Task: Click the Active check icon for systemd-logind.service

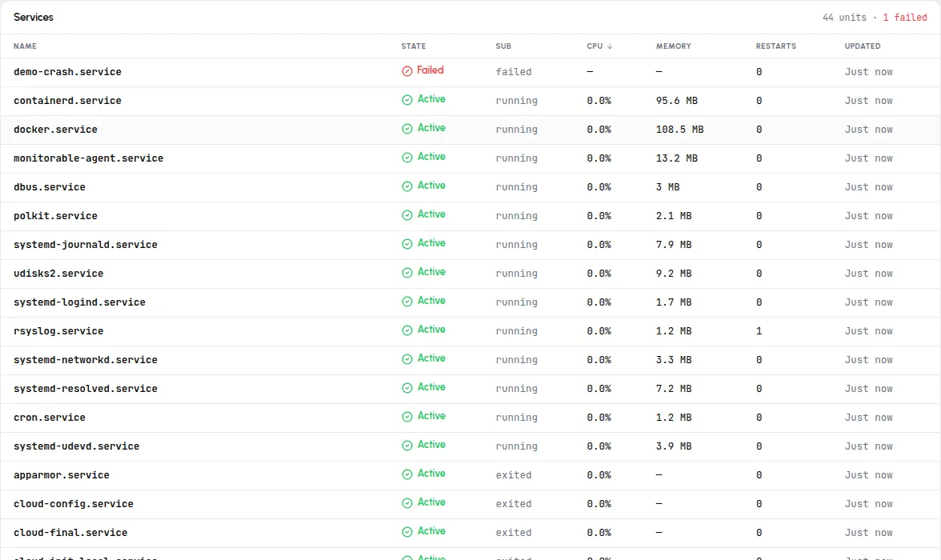Action: [x=406, y=302]
